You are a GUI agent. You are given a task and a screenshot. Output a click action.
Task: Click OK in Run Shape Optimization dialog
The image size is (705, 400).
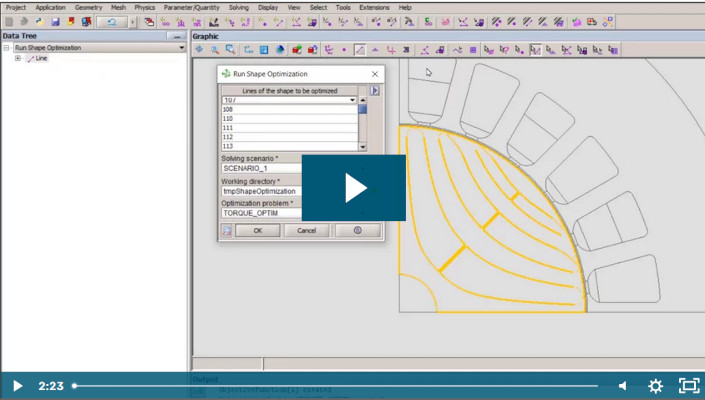click(258, 230)
